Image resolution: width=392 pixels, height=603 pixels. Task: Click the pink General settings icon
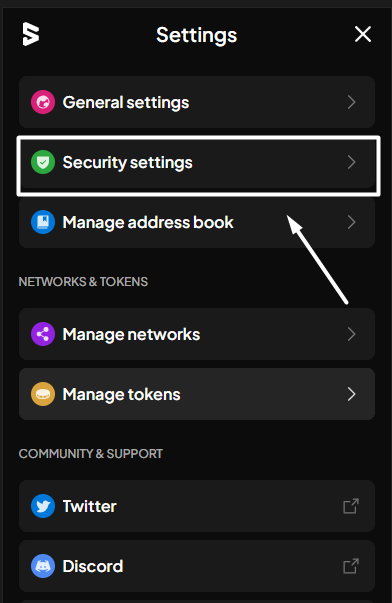[x=43, y=102]
